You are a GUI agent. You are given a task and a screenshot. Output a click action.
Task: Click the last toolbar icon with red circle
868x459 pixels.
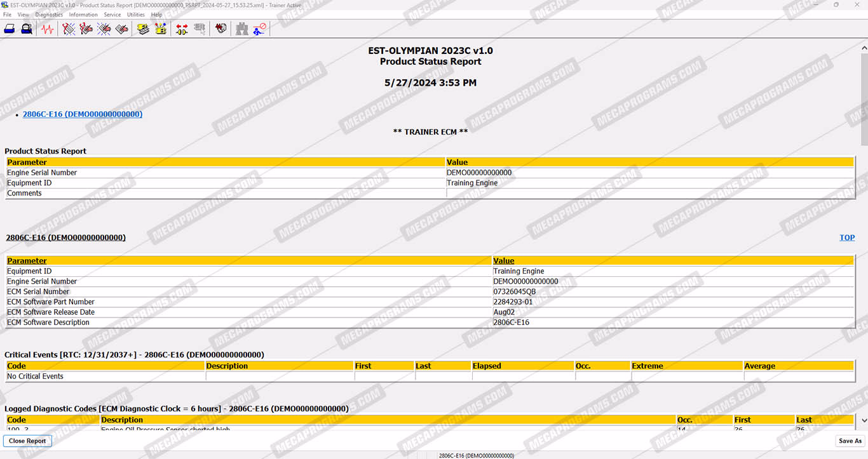[259, 29]
